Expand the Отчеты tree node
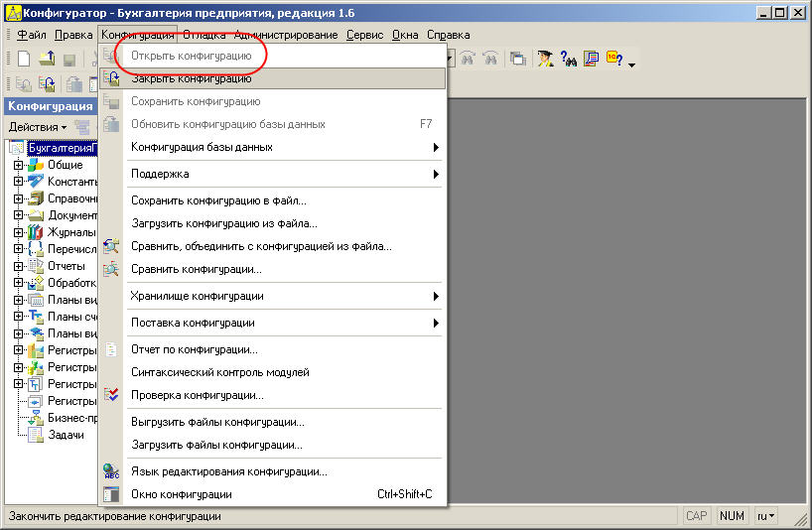The width and height of the screenshot is (812, 530). point(18,266)
